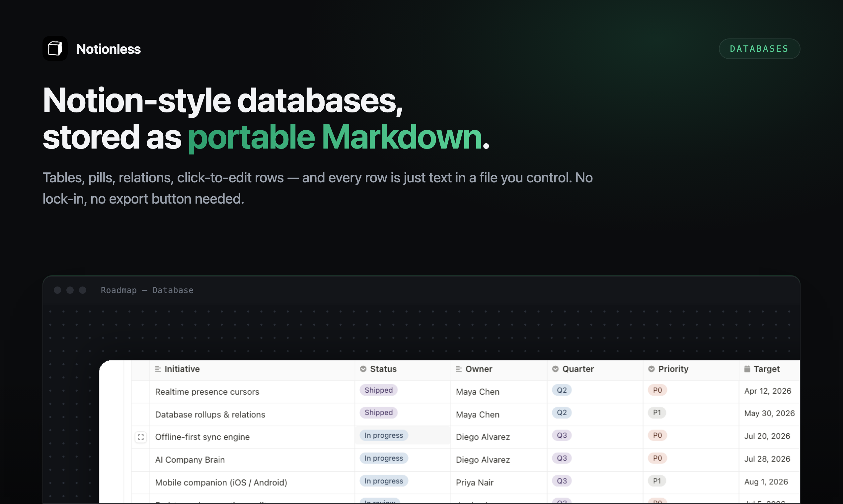The width and height of the screenshot is (843, 504).
Task: Open the Status column header
Action: coord(403,370)
